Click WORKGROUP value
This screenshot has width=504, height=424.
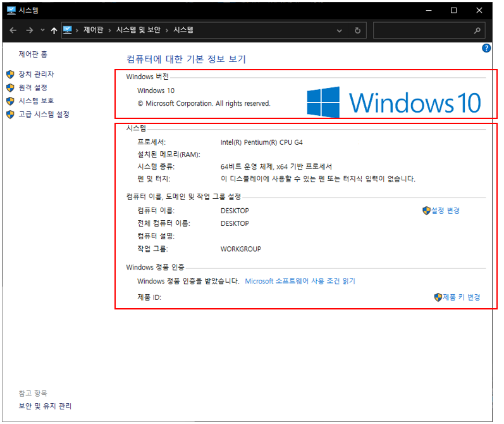[x=241, y=249]
